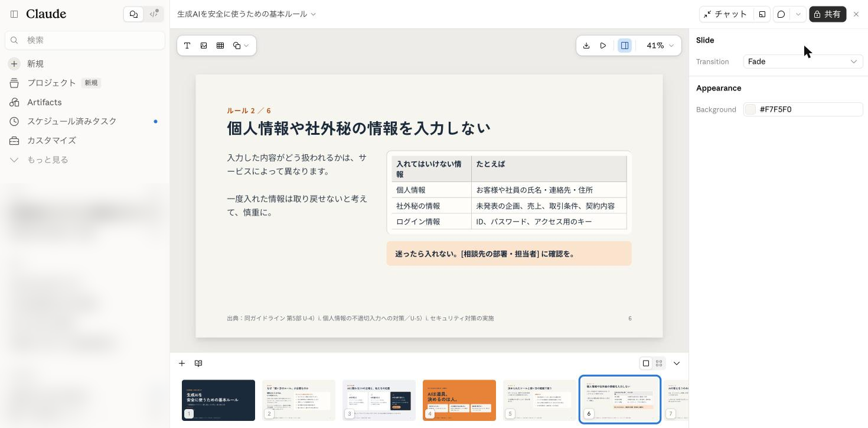Add a new slide with plus icon
868x428 pixels.
[182, 364]
